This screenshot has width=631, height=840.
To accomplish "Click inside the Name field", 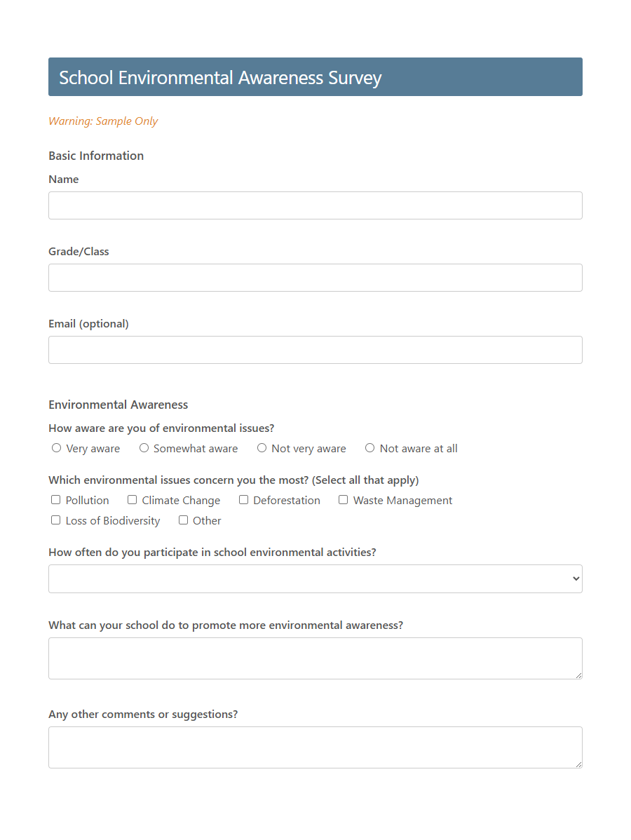I will 315,205.
